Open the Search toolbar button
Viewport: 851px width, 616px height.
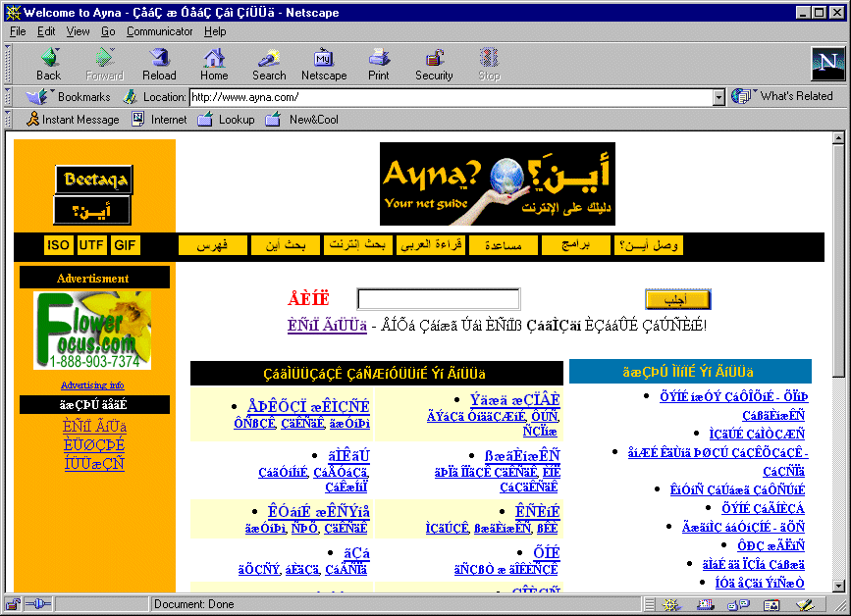coord(269,65)
